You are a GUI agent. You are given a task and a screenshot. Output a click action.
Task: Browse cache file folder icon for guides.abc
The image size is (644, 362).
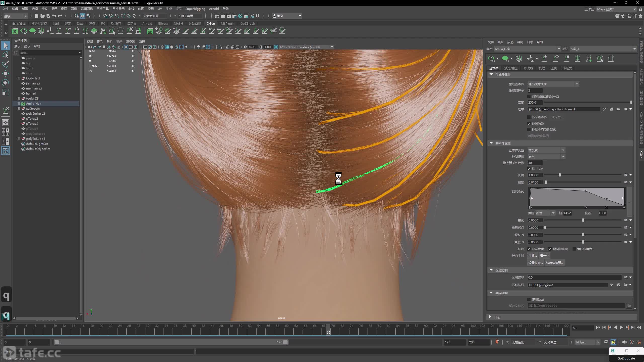pyautogui.click(x=629, y=306)
